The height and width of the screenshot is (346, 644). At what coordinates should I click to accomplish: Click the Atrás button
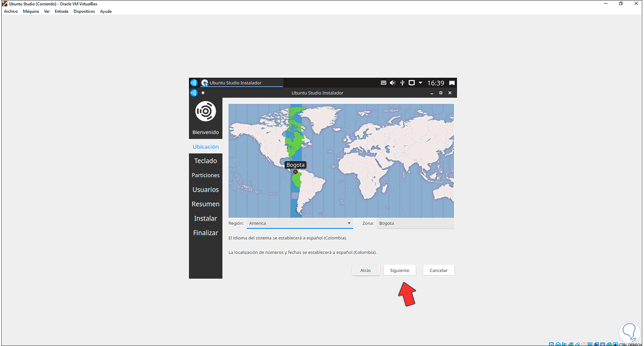pos(366,270)
